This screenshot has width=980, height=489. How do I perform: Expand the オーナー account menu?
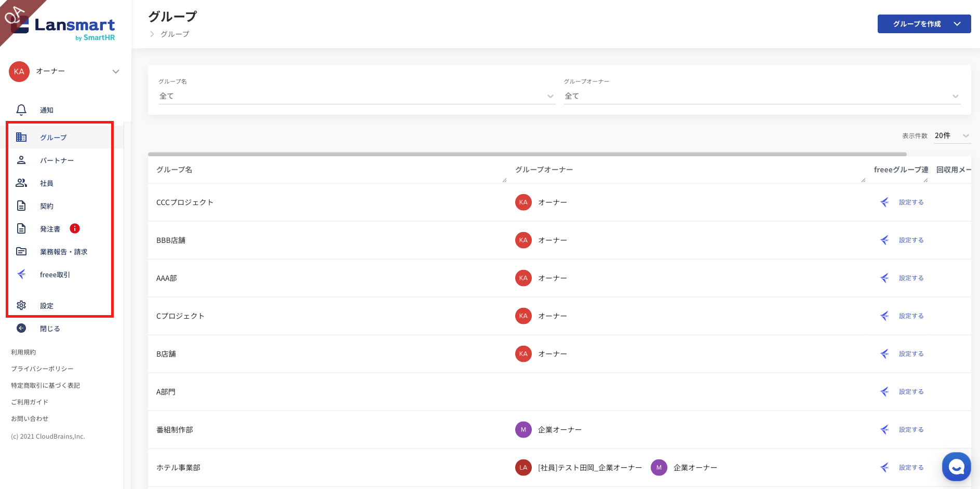point(116,72)
